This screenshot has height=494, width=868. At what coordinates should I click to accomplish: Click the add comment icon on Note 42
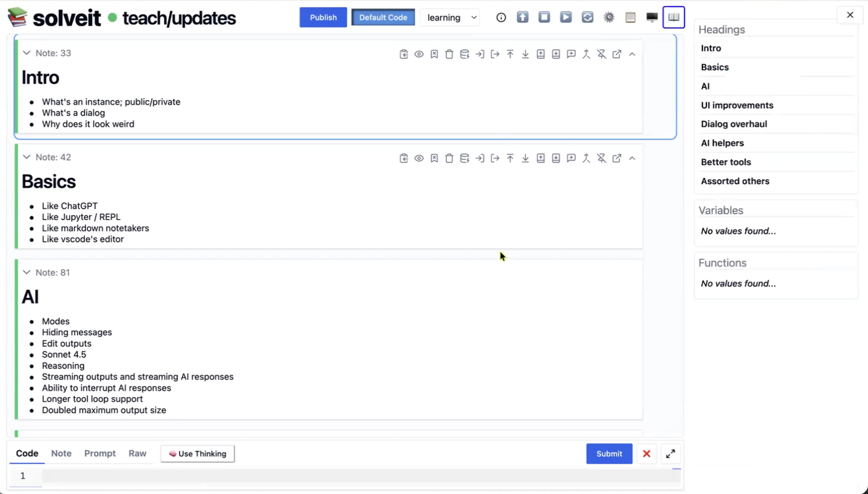(571, 158)
